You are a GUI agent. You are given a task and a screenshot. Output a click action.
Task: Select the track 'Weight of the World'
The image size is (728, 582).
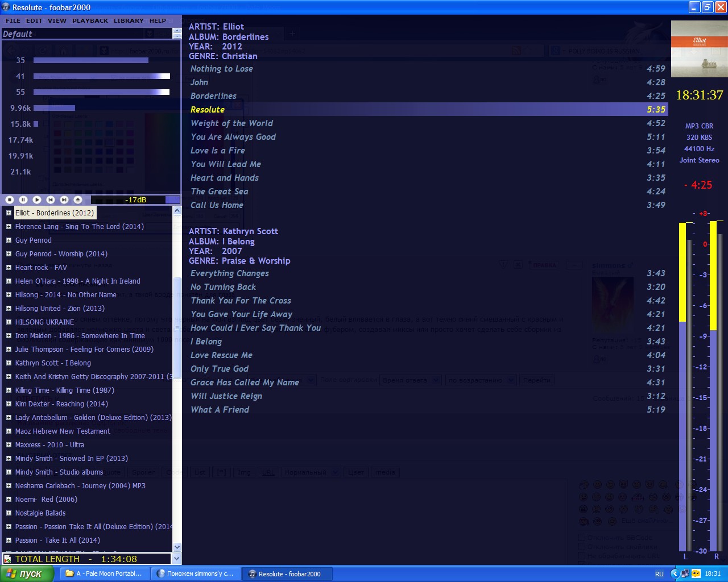click(231, 123)
